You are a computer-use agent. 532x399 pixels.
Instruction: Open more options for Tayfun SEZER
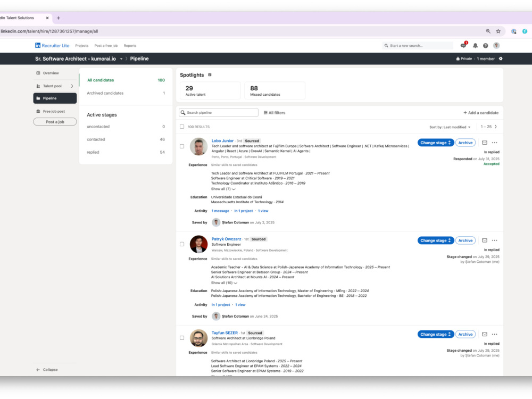pos(494,335)
